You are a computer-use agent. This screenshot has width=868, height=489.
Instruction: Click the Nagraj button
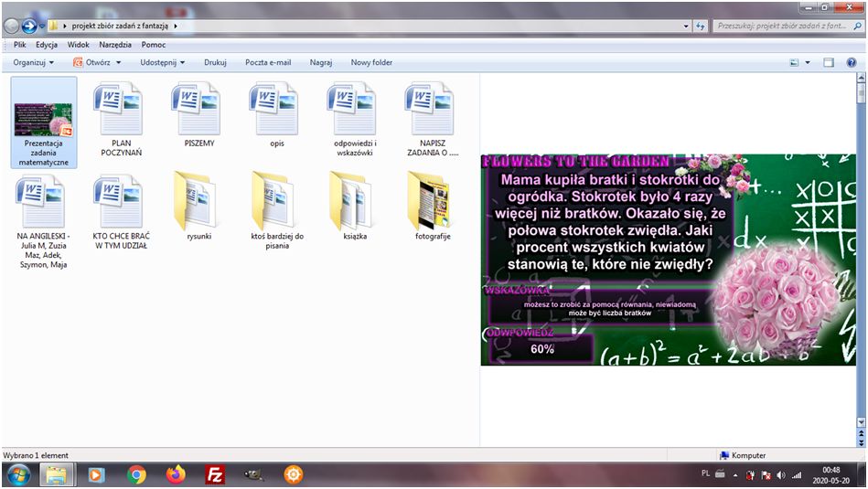320,63
